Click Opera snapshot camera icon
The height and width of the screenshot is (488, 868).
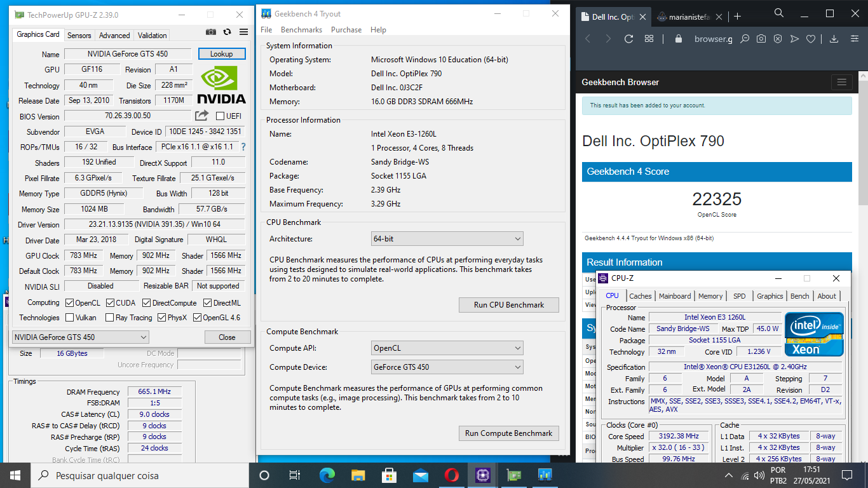click(761, 39)
